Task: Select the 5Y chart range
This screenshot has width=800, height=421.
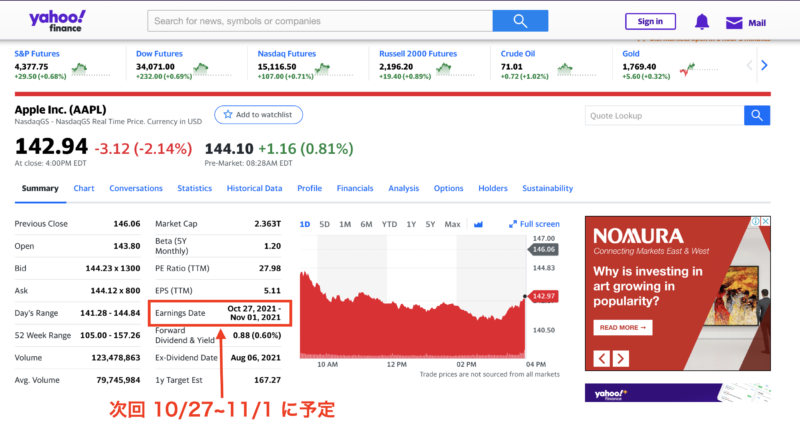Action: [x=430, y=224]
